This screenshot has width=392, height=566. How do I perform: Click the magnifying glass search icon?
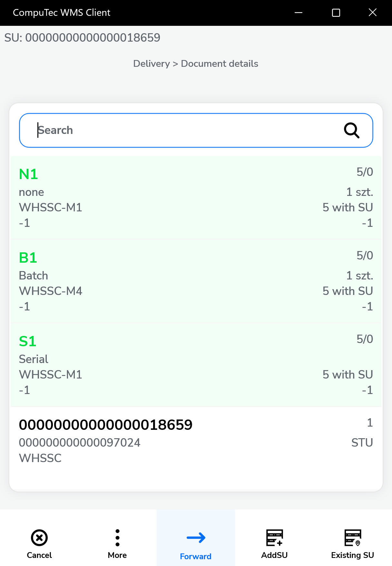(x=351, y=130)
